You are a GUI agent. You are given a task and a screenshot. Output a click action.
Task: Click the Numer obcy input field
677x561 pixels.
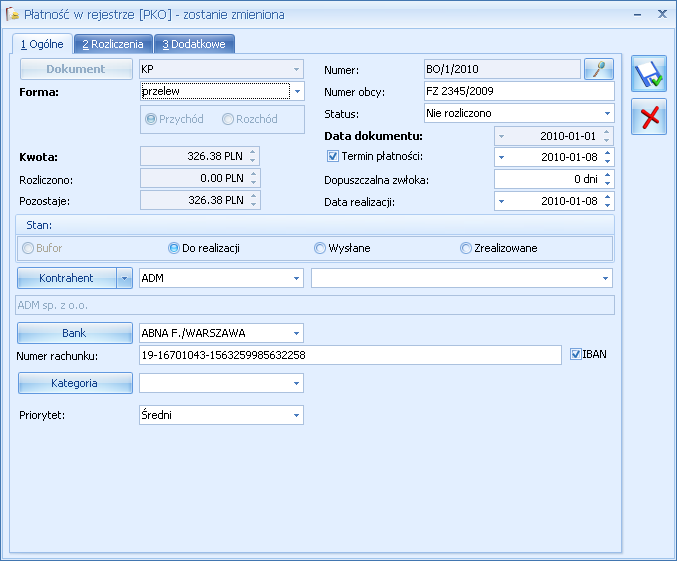tap(519, 91)
